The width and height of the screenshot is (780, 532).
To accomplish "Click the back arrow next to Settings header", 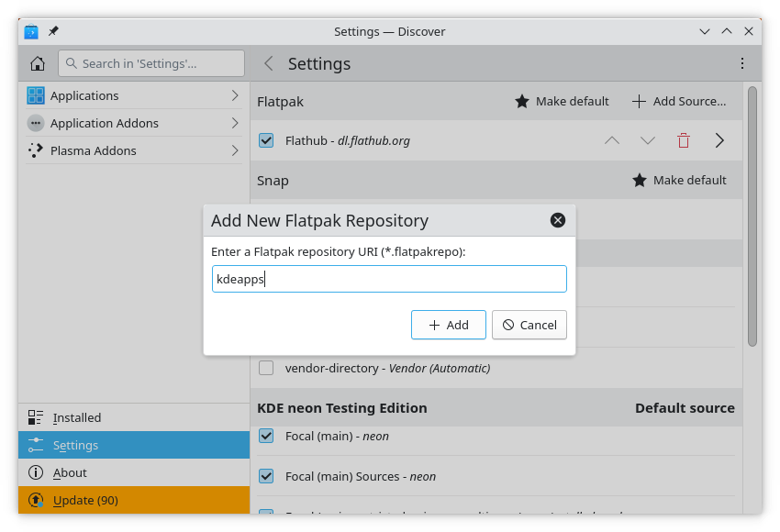I will coord(267,63).
